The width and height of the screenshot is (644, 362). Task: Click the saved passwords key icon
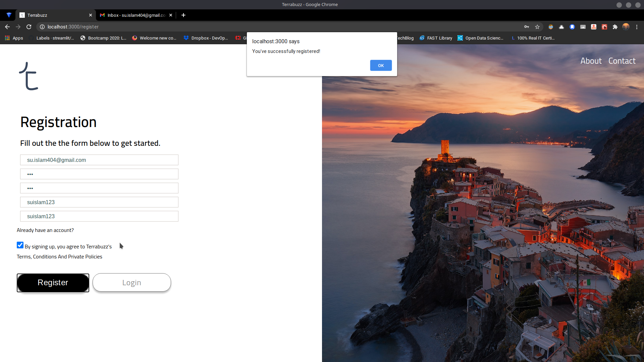[x=527, y=27]
